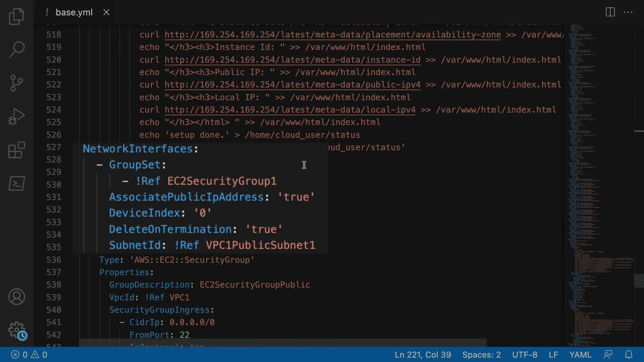
Task: Click Ln 221, Col 39 status
Action: [x=423, y=355]
